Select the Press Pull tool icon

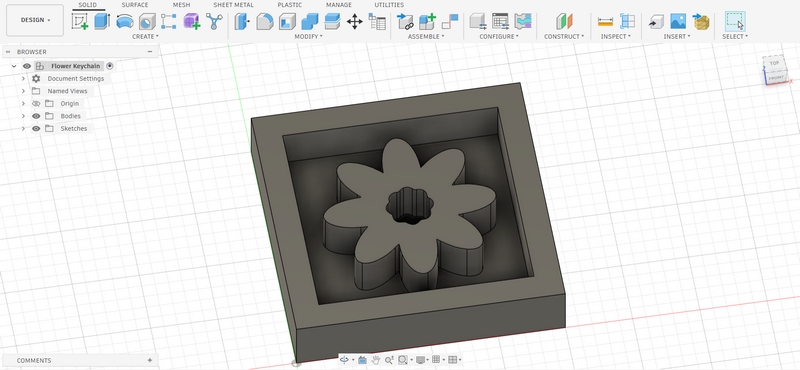pos(242,21)
